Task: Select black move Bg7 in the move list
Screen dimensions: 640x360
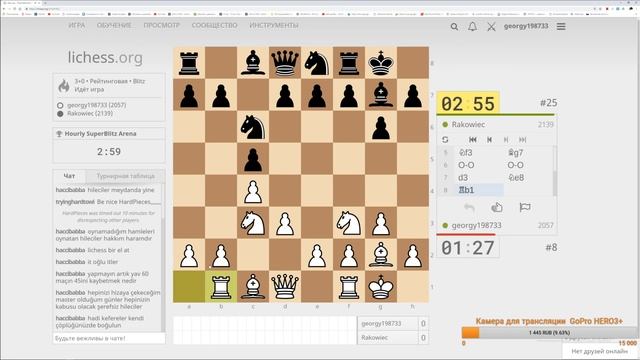Action: coord(528,153)
